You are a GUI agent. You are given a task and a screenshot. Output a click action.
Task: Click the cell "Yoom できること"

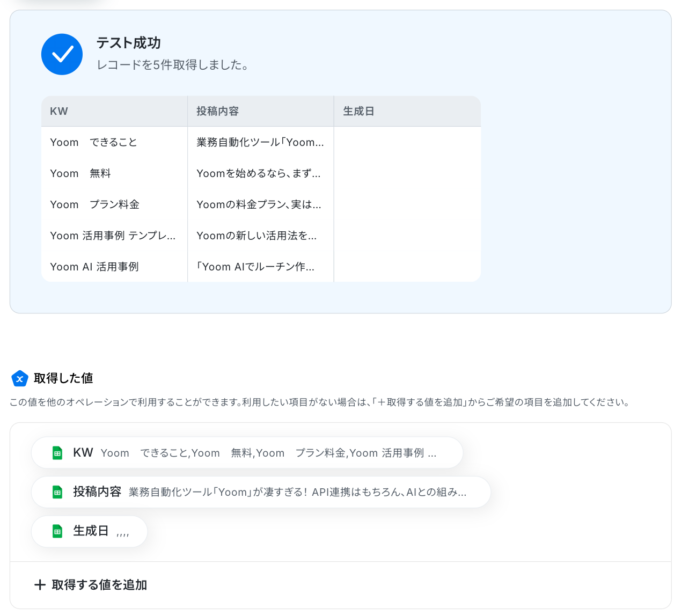click(x=114, y=142)
